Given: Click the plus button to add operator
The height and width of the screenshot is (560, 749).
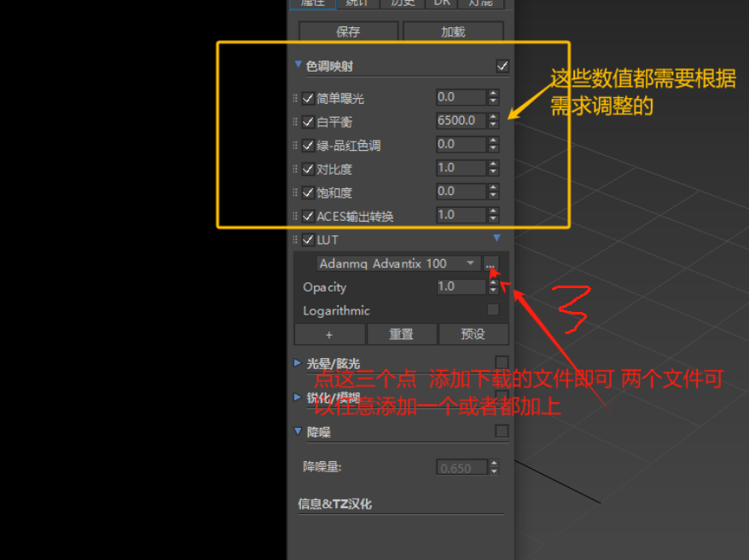Looking at the screenshot, I should (329, 334).
